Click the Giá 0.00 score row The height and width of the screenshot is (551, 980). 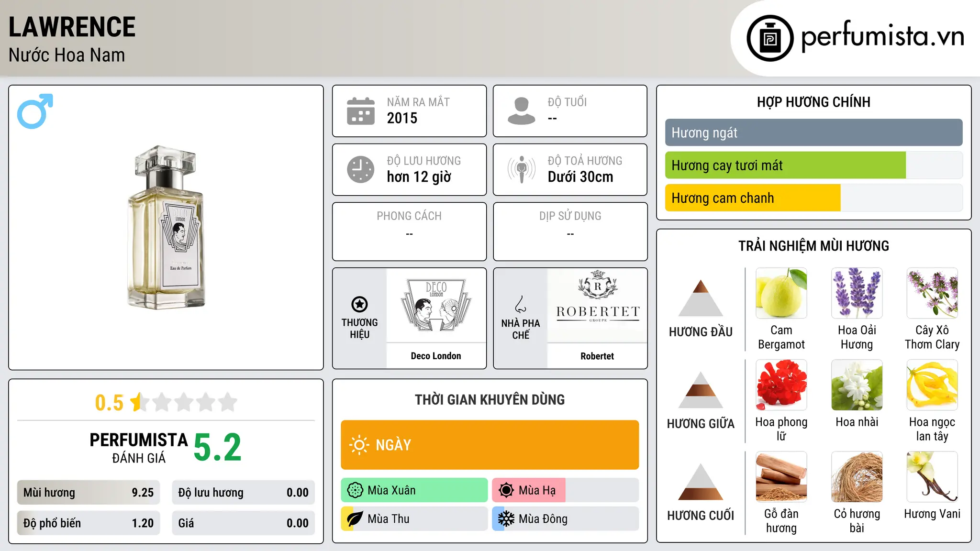(x=244, y=523)
